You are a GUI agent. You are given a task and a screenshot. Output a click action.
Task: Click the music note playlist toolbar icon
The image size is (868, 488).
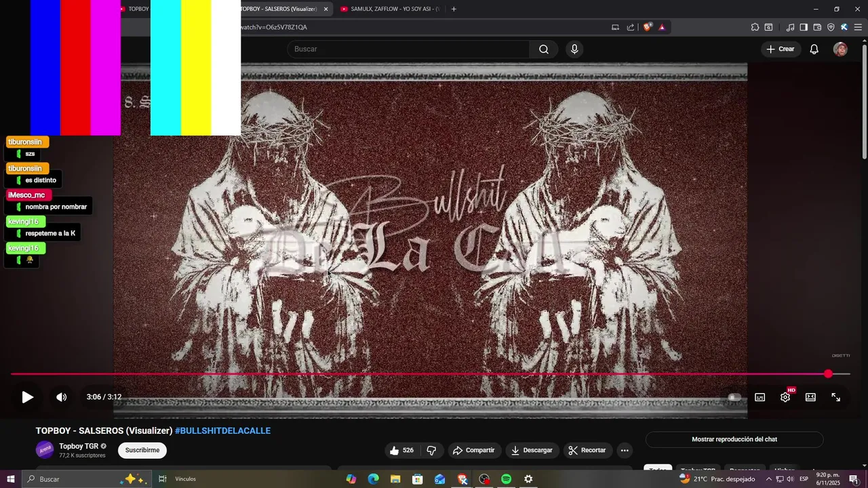tap(790, 27)
